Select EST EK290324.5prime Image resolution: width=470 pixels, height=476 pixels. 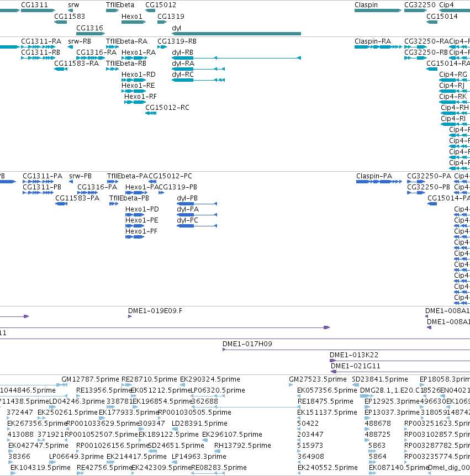(x=210, y=379)
